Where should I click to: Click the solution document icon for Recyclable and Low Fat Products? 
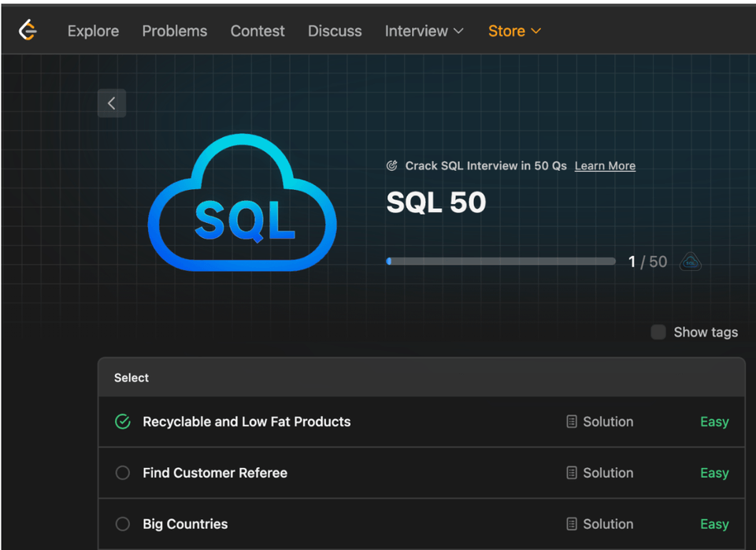pos(572,422)
